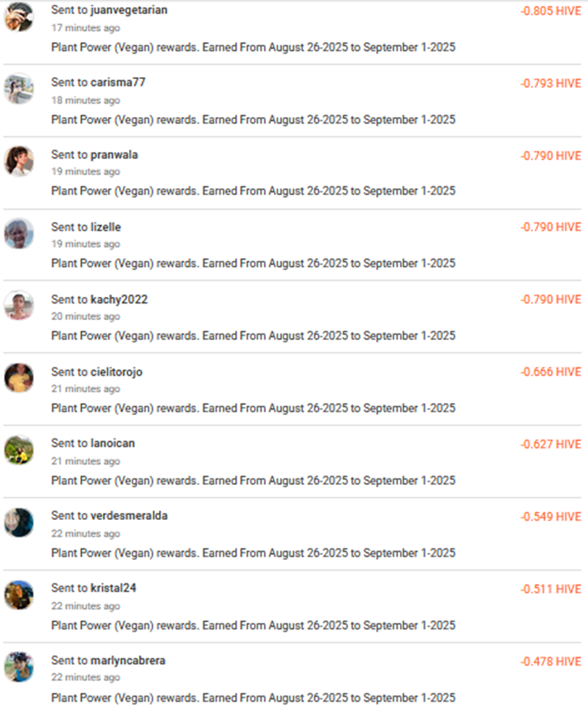588x714 pixels.
Task: Open the cielitorojo username link
Action: [x=116, y=372]
